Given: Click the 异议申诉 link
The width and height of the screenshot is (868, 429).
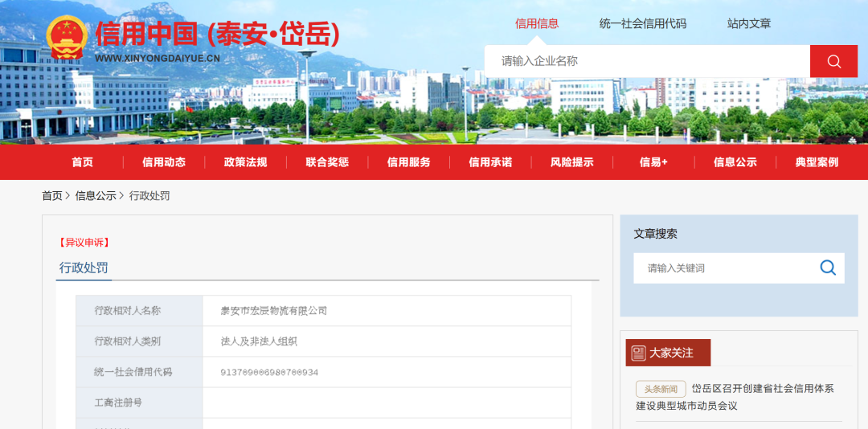Looking at the screenshot, I should 84,242.
